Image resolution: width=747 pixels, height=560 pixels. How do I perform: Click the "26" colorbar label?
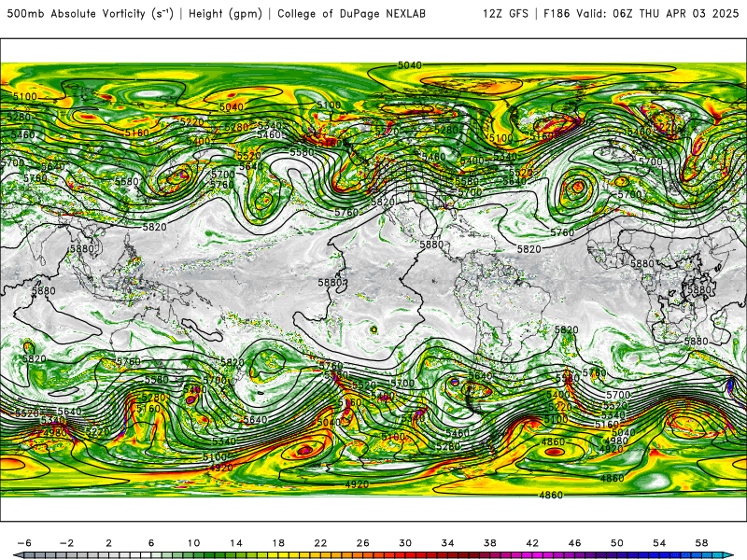363,543
